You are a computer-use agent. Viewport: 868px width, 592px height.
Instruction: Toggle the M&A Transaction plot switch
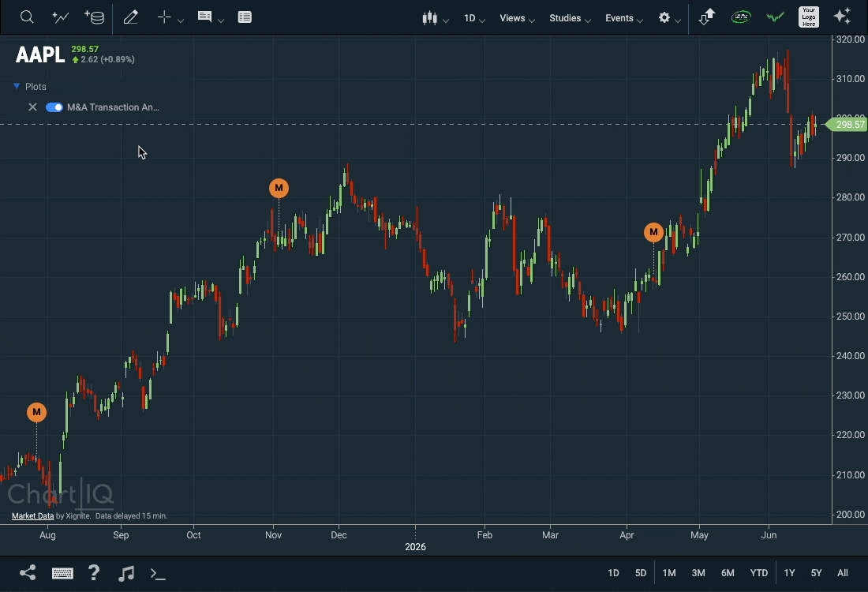[54, 107]
